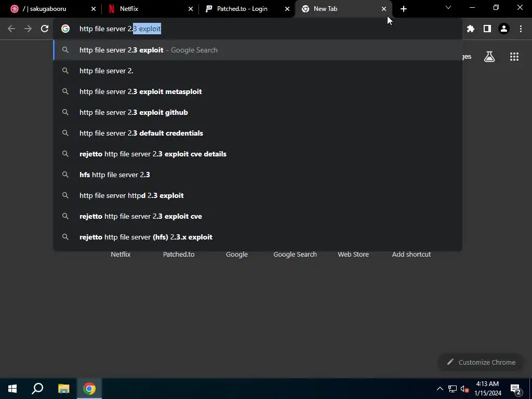The image size is (532, 399).
Task: Expand the tab search chevron
Action: [x=448, y=7]
